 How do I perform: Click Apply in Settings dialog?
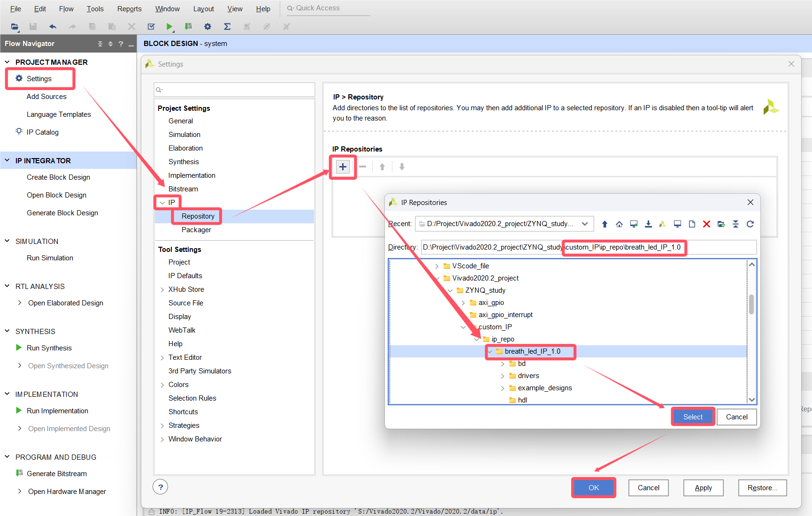tap(703, 488)
